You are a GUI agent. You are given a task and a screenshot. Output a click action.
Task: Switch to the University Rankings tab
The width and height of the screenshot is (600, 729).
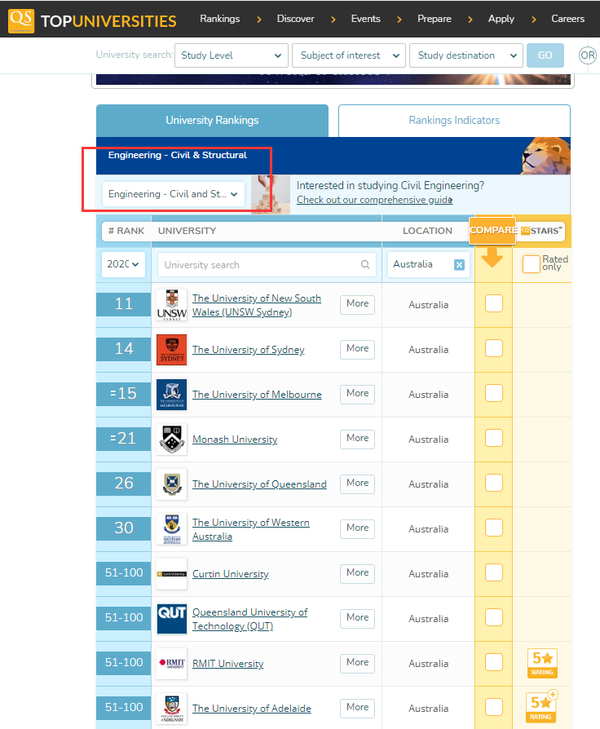pos(212,120)
